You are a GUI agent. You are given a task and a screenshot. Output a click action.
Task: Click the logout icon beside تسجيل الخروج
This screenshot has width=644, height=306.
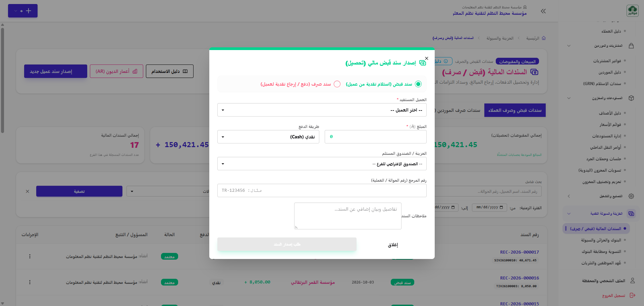(x=633, y=295)
